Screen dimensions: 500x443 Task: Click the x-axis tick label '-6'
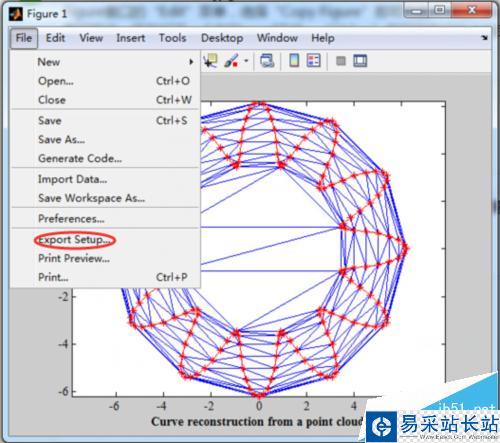point(114,406)
